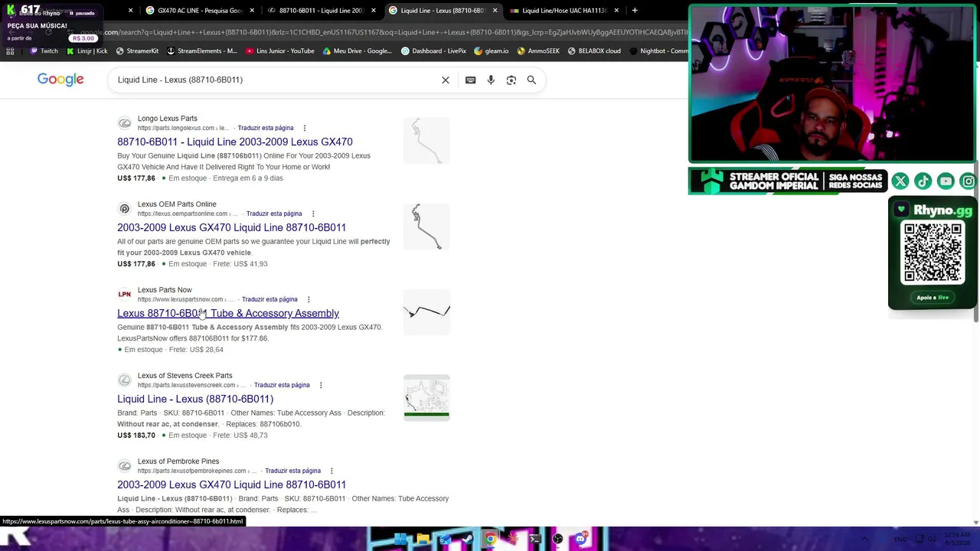Image resolution: width=980 pixels, height=551 pixels.
Task: Open the Meu Drive Google bookmark
Action: [358, 51]
